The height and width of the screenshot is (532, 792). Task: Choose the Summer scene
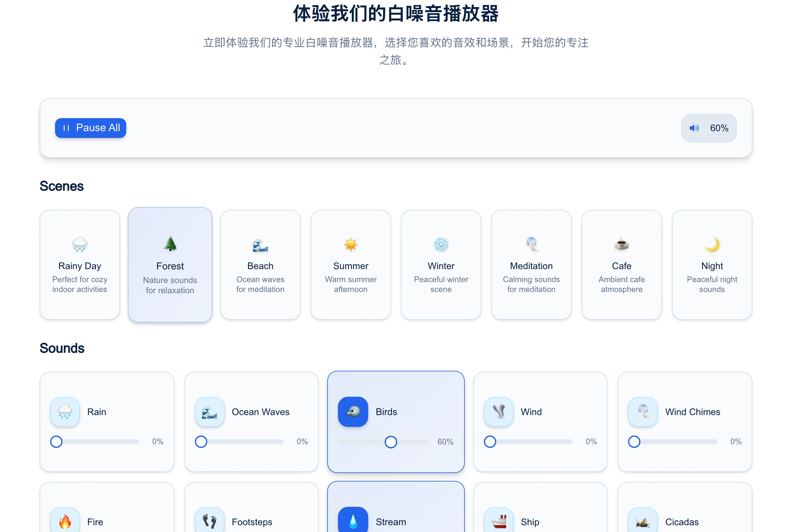click(351, 265)
